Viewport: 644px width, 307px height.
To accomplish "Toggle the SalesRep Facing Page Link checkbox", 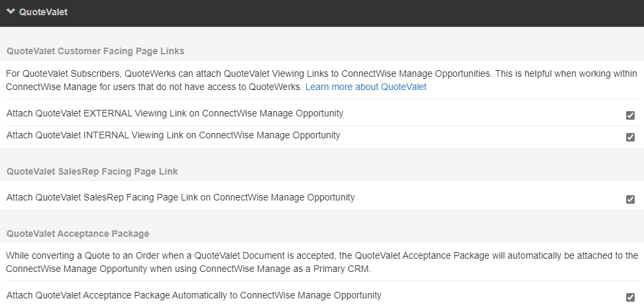I will click(x=630, y=199).
